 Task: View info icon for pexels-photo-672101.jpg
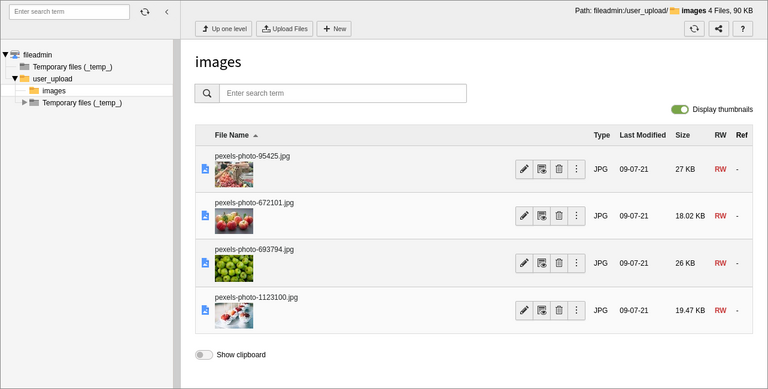click(542, 216)
